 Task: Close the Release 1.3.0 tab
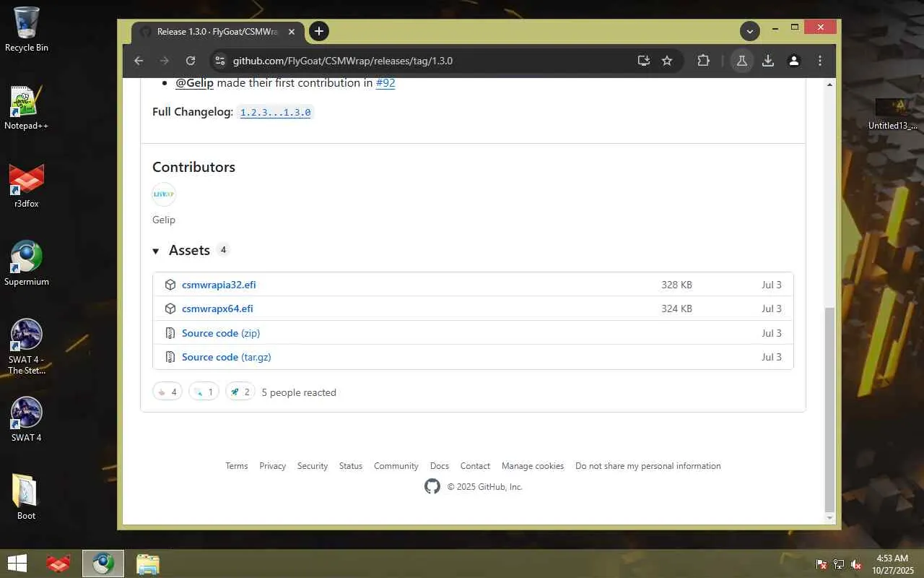pyautogui.click(x=292, y=32)
